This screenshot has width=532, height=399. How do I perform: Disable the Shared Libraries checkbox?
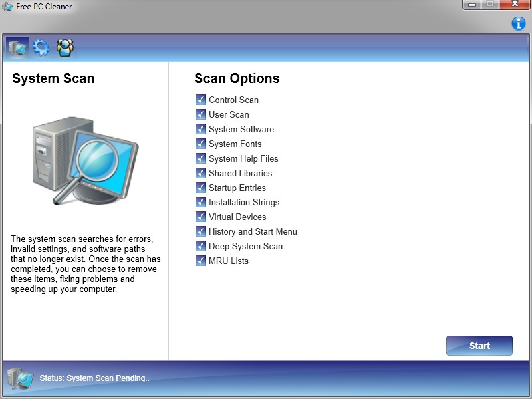201,173
